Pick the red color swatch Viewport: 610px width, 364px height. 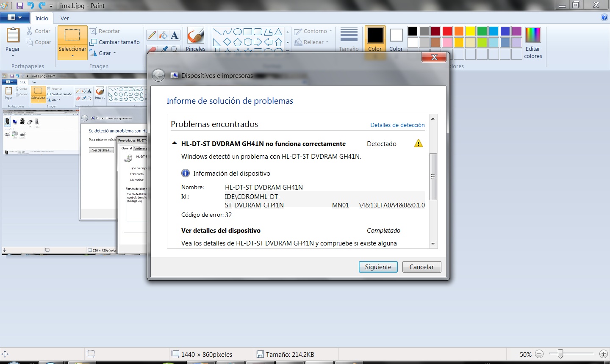447,31
